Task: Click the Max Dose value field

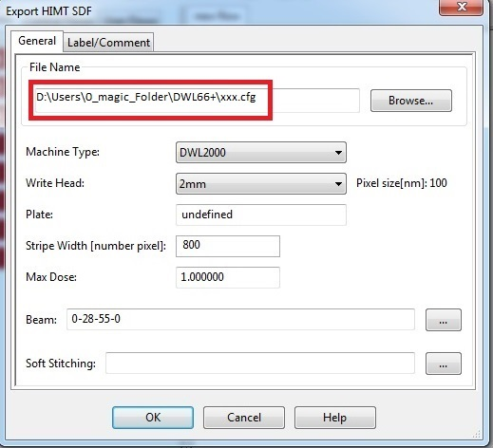Action: click(x=228, y=277)
